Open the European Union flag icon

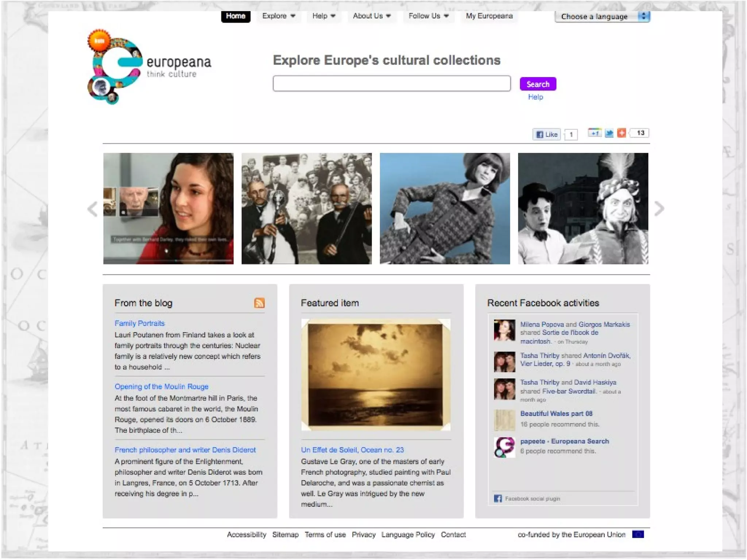pyautogui.click(x=638, y=534)
